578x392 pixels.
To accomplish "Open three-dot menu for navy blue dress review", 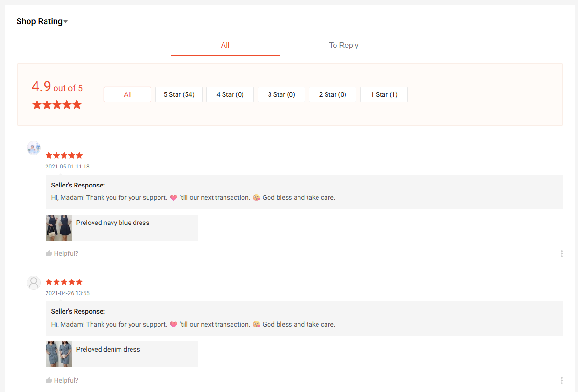I will point(561,254).
